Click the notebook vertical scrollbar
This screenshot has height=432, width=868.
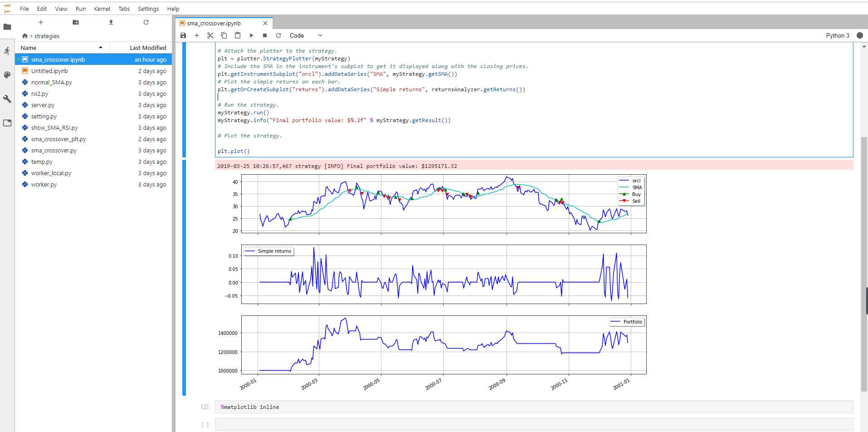(864, 263)
